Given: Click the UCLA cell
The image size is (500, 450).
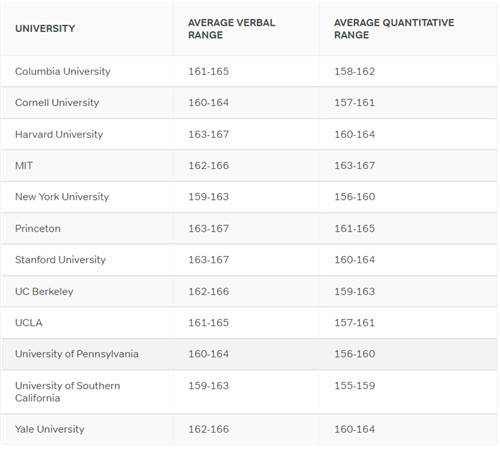Looking at the screenshot, I should [x=29, y=323].
